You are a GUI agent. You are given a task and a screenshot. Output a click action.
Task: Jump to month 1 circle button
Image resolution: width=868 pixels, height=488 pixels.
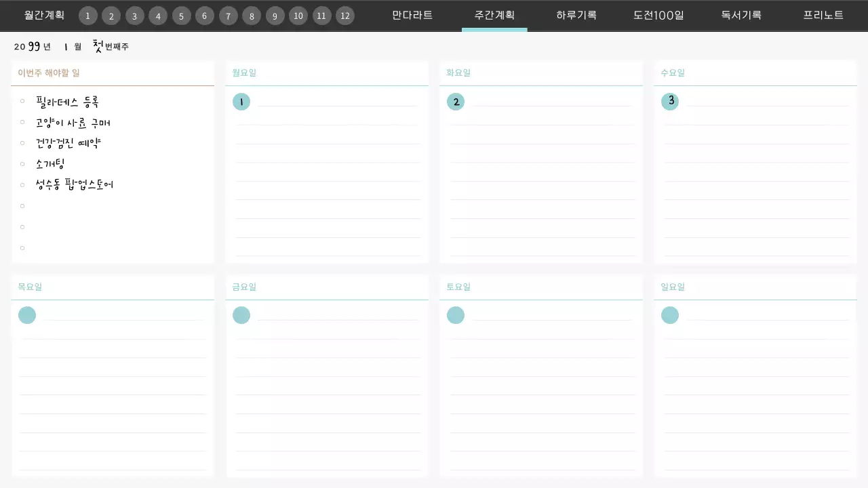87,16
